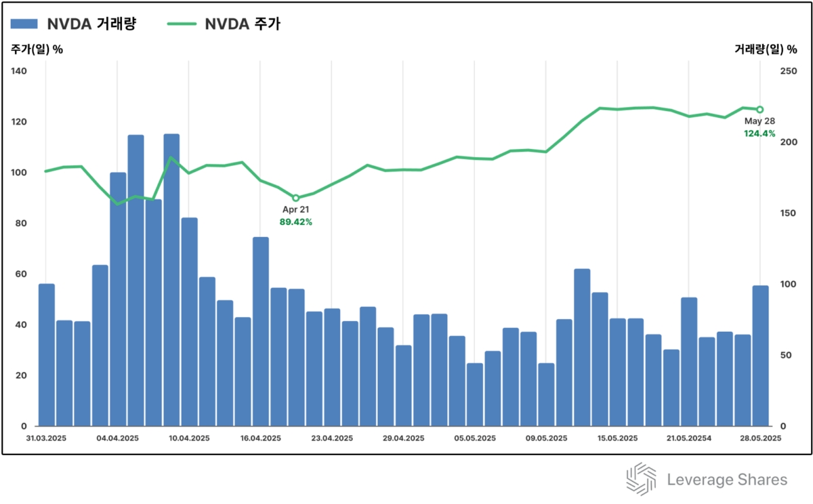The width and height of the screenshot is (813, 504).
Task: Click the 124.4% data label
Action: 759,133
